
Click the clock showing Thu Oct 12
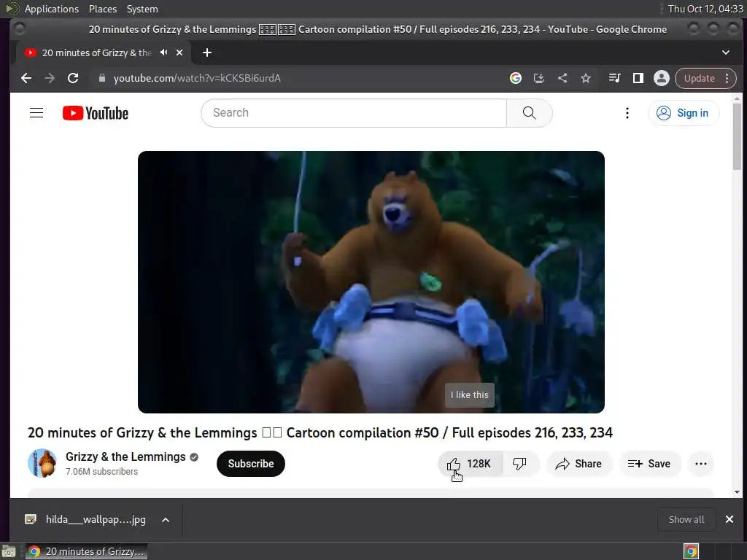[705, 9]
